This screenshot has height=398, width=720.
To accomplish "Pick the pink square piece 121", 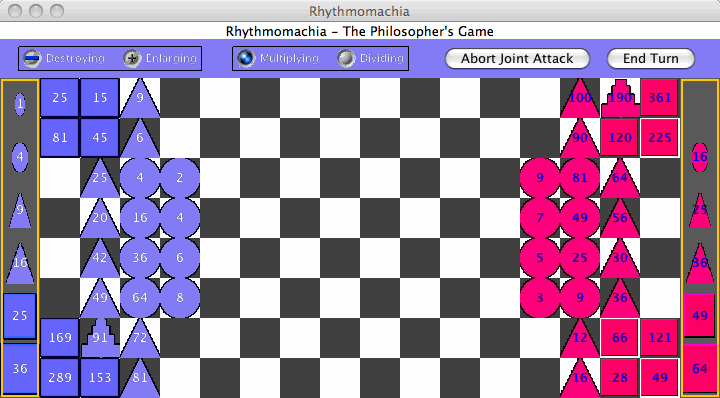I will click(660, 338).
